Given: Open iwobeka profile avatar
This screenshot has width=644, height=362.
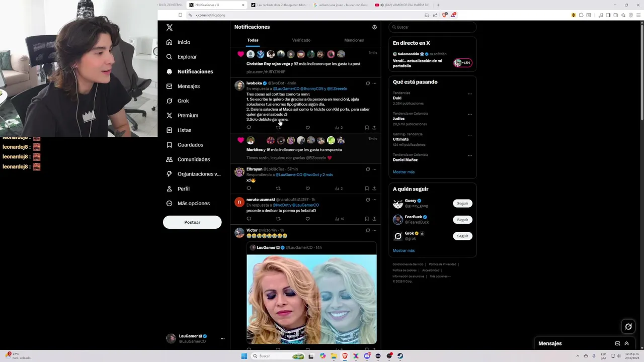Looking at the screenshot, I should tap(239, 85).
